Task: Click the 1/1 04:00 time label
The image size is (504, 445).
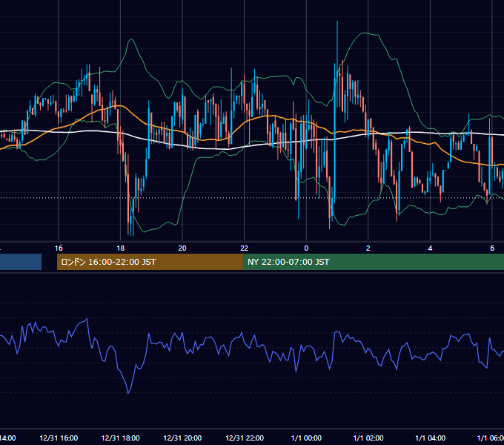Action: (x=431, y=438)
